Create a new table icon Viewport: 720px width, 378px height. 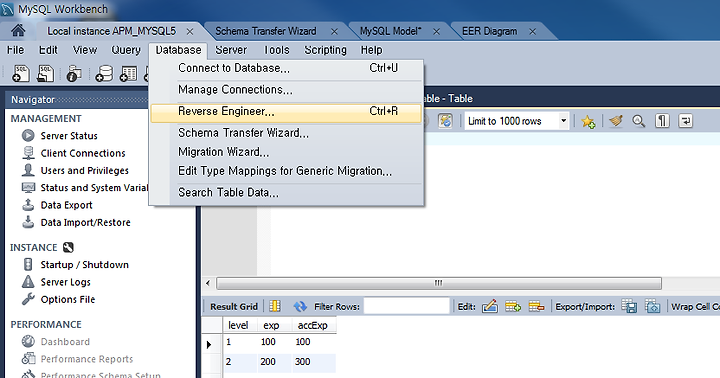point(128,73)
